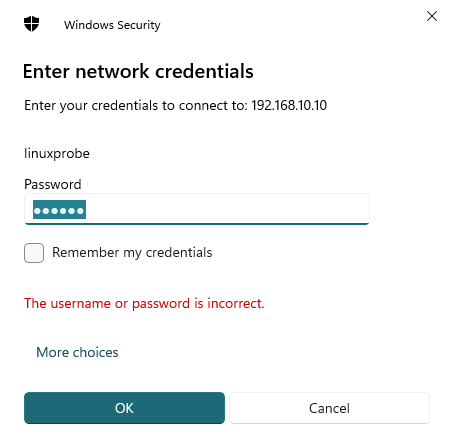Click the 'Enter your credentials to connect to' text
This screenshot has width=454, height=447.
point(136,106)
